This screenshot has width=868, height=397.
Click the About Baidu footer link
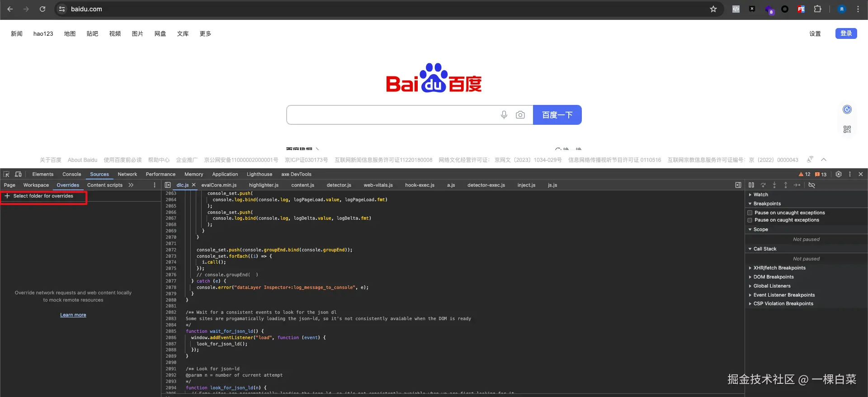coord(83,160)
